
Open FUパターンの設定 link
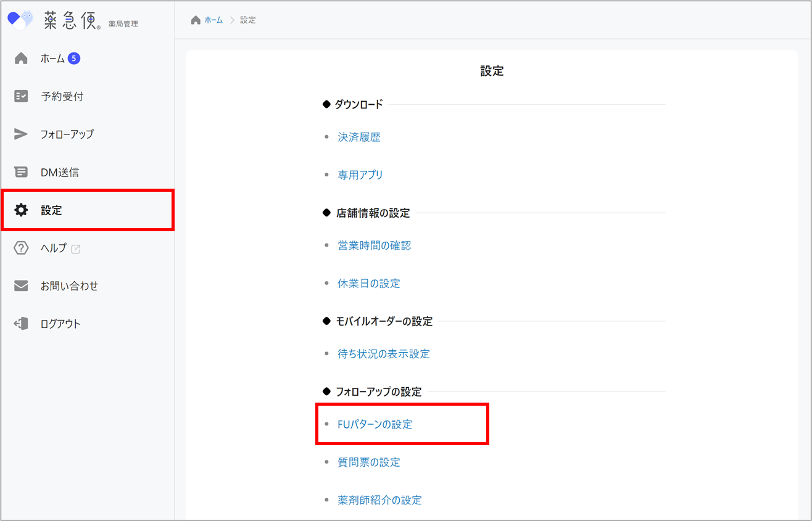pyautogui.click(x=375, y=424)
